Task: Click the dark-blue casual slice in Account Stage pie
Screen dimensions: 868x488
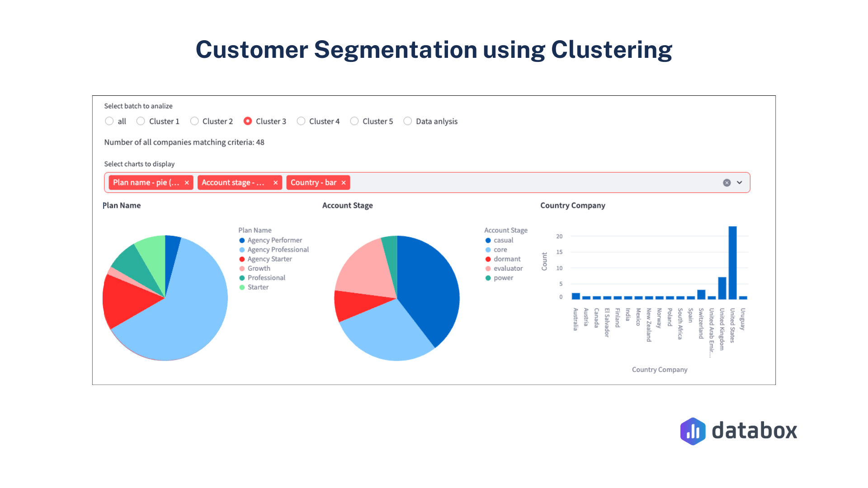Action: pyautogui.click(x=429, y=285)
